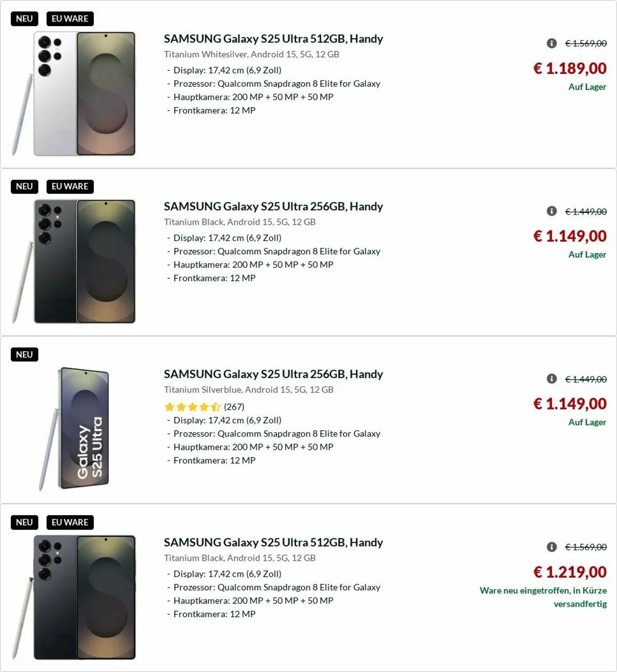This screenshot has width=617, height=672.
Task: Click the info icon for the Titanium Black 256GB phone
Action: pyautogui.click(x=552, y=211)
